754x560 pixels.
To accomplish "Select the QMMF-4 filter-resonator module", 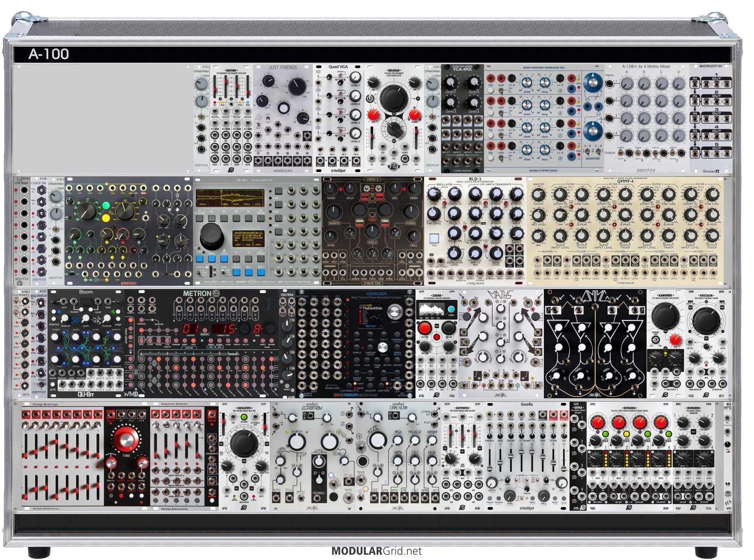I will (x=625, y=231).
